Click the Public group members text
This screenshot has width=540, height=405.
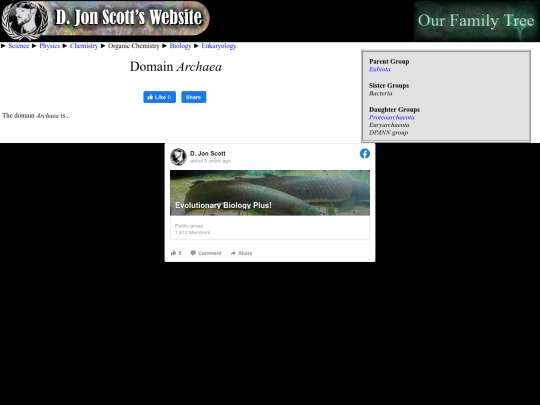193,229
